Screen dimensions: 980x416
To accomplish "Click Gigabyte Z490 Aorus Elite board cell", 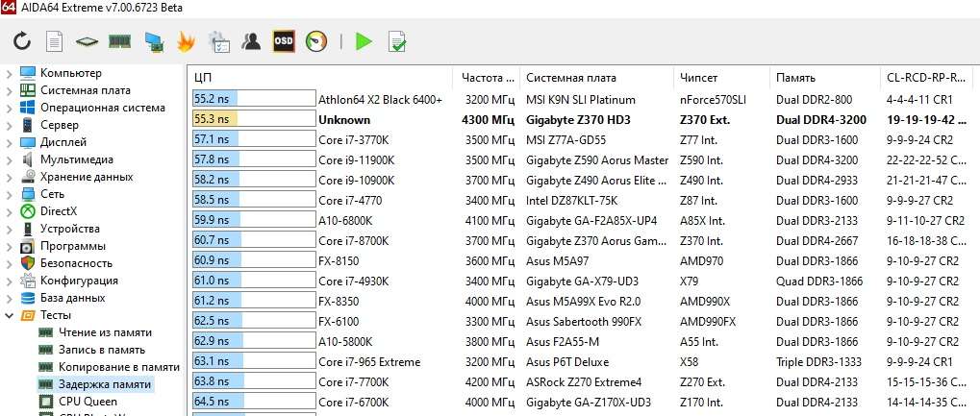I will click(597, 181).
